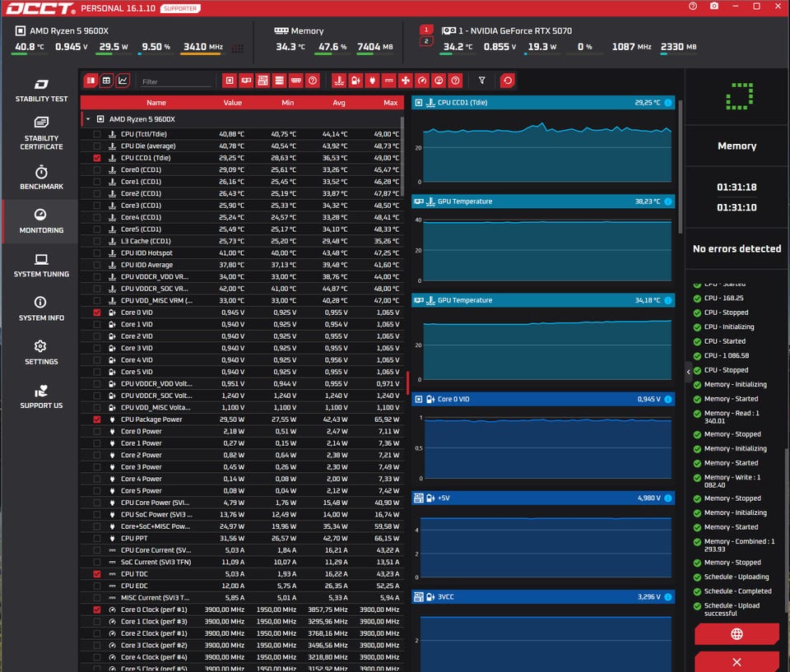Select the CPU IOD Hotspot row

(242, 253)
